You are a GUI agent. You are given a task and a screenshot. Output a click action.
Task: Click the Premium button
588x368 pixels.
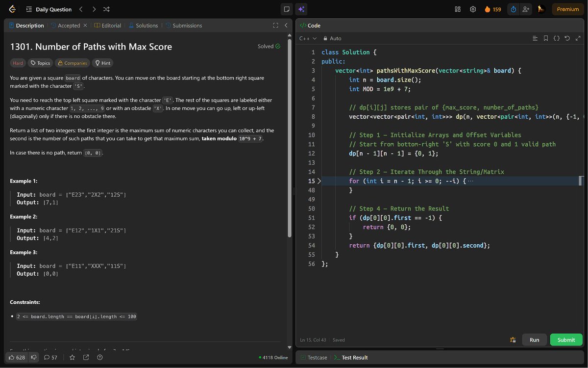568,9
